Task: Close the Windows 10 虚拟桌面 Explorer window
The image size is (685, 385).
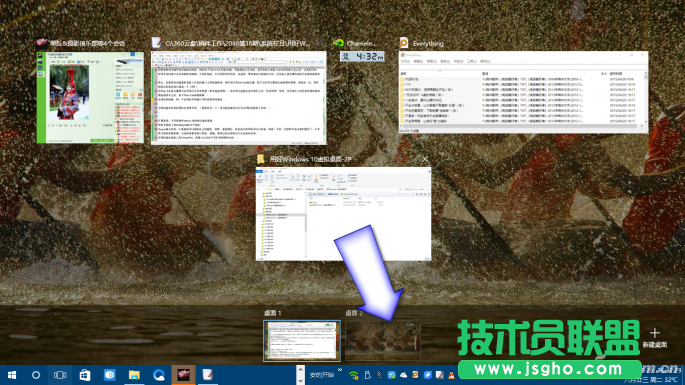Action: [x=425, y=159]
